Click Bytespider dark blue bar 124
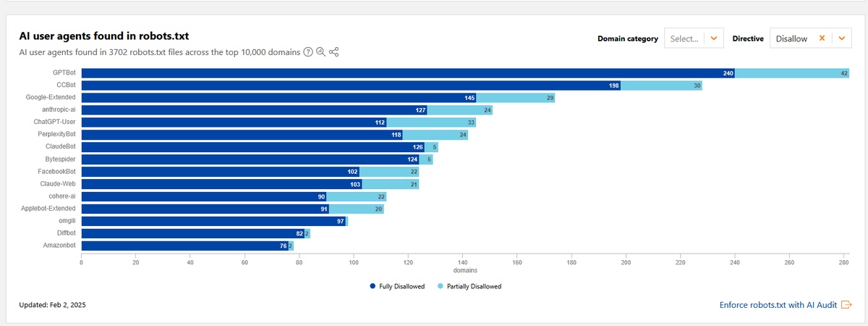Screen dimensions: 868x326 pos(250,159)
